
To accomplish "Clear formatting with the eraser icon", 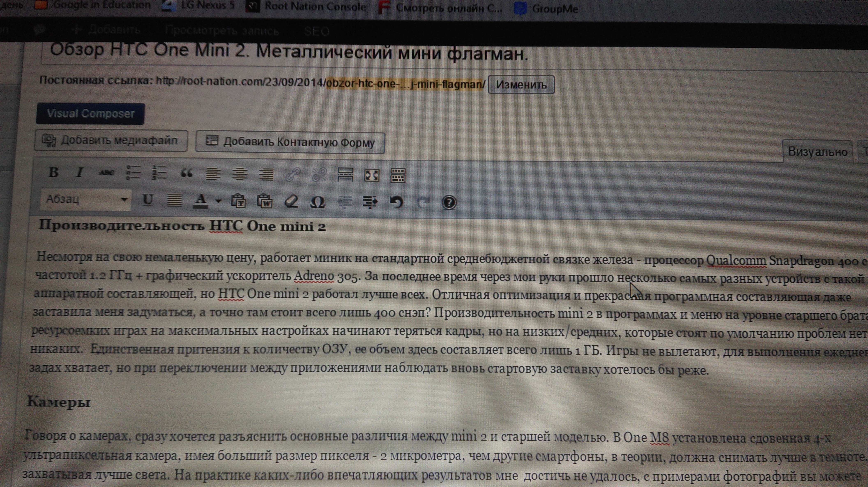I will 291,202.
